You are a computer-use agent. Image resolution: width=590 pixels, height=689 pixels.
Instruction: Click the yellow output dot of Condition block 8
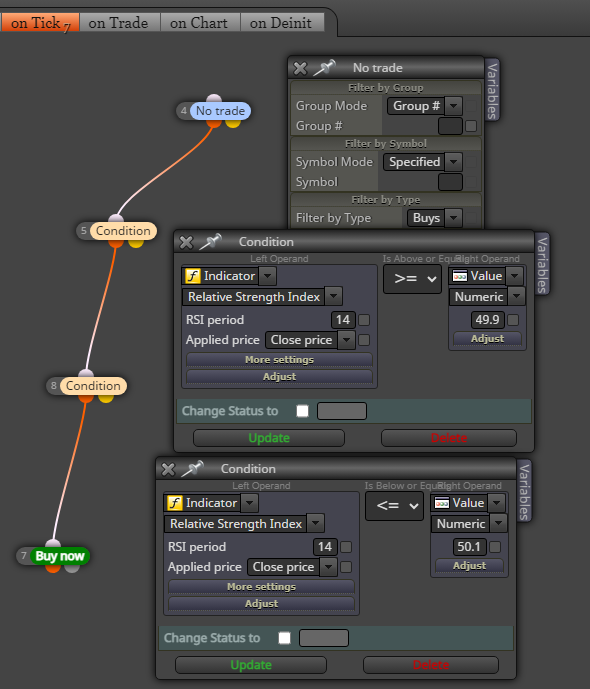(106, 399)
